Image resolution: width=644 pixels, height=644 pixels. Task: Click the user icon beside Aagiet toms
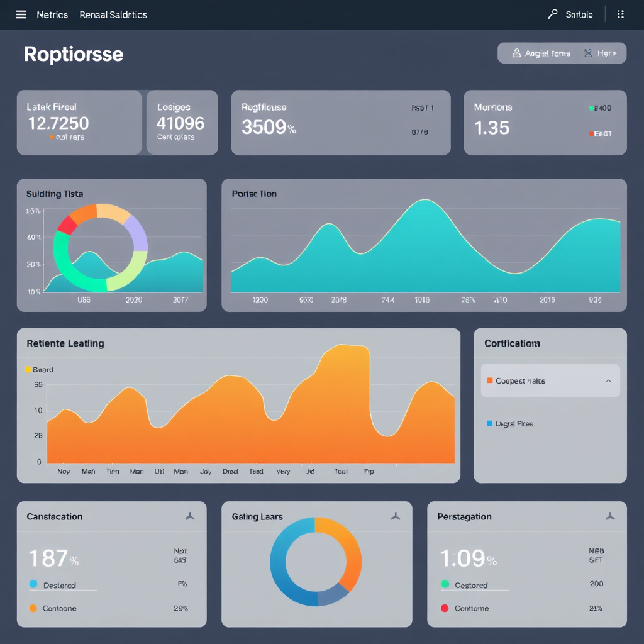point(516,53)
